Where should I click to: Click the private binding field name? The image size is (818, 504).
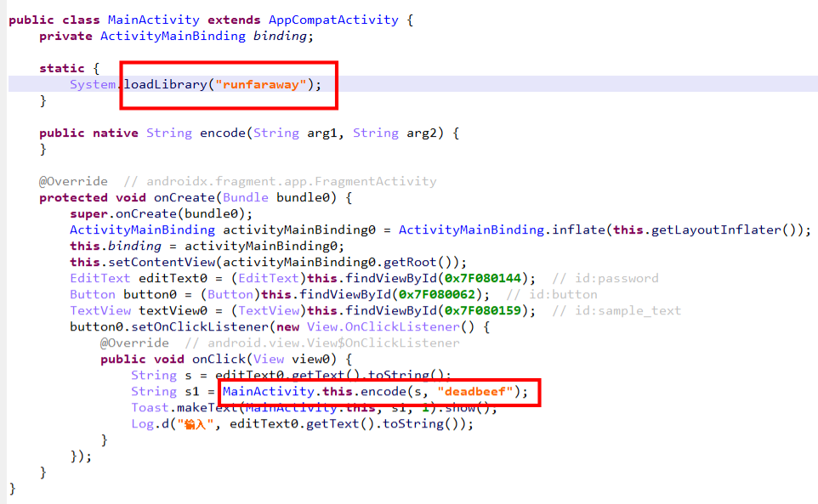pos(280,36)
